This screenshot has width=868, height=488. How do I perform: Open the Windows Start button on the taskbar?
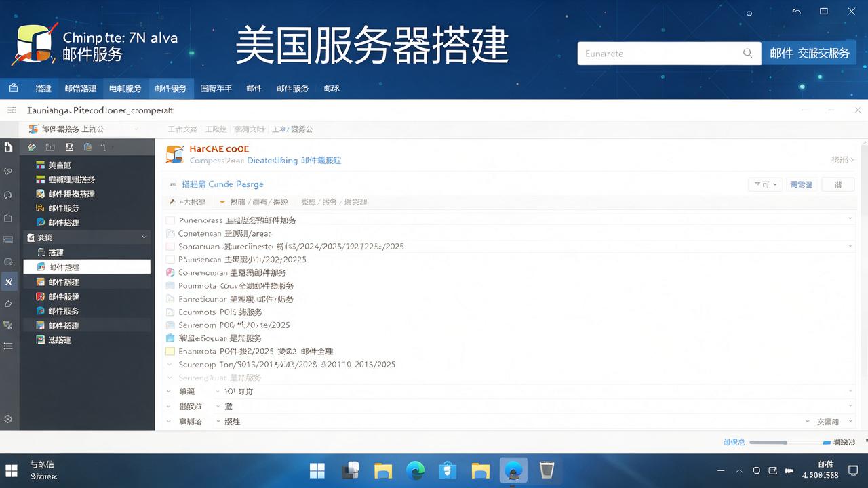point(317,470)
